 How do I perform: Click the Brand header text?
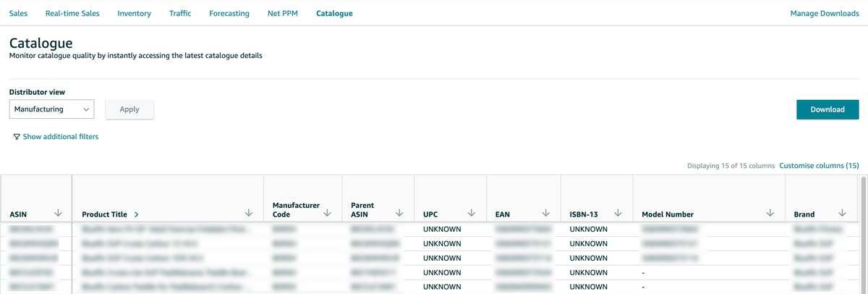coord(804,214)
